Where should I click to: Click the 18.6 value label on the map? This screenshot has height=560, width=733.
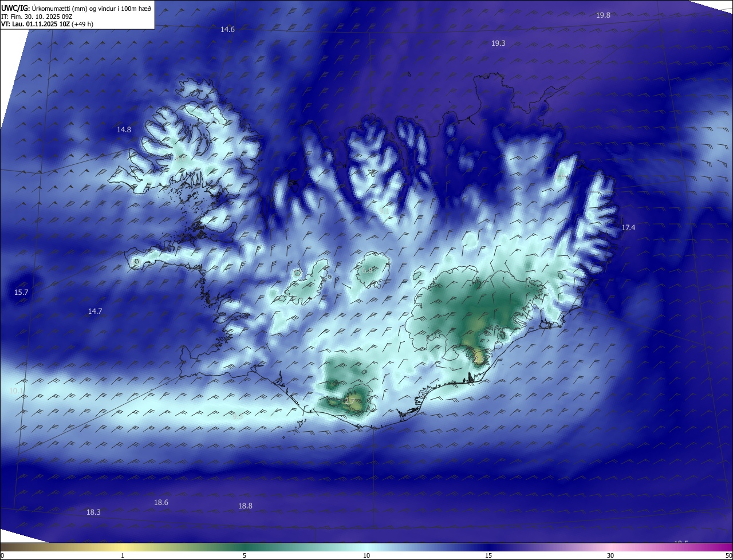[x=161, y=503]
